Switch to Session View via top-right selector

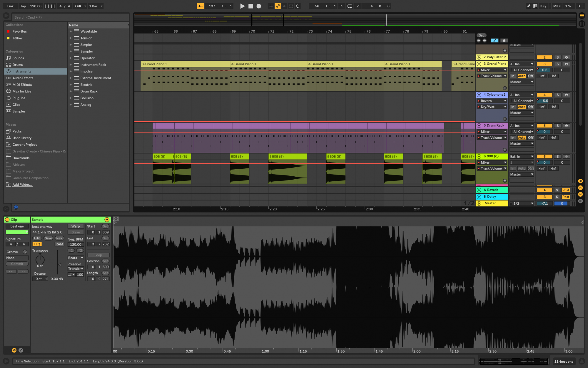(582, 24)
